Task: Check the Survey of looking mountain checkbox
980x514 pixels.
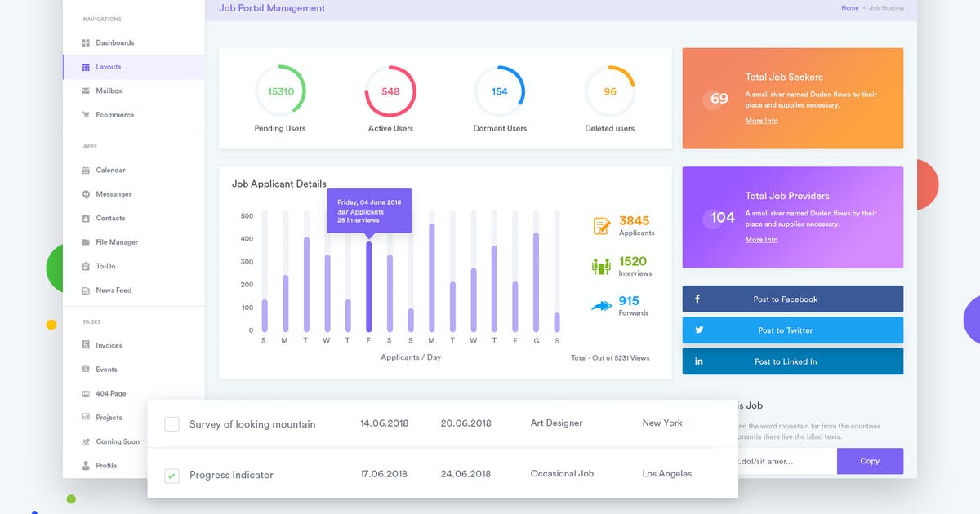Action: (x=171, y=424)
